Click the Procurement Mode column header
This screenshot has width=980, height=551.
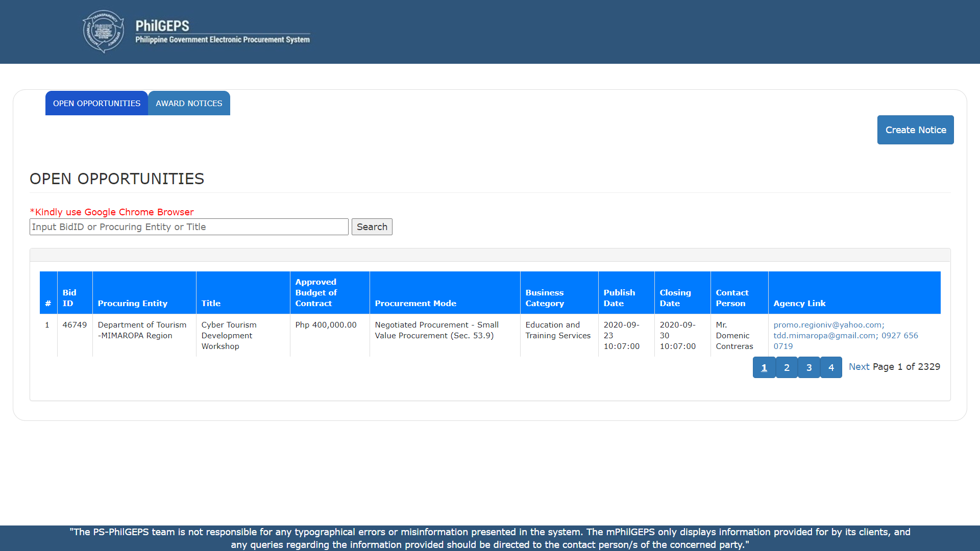point(445,292)
